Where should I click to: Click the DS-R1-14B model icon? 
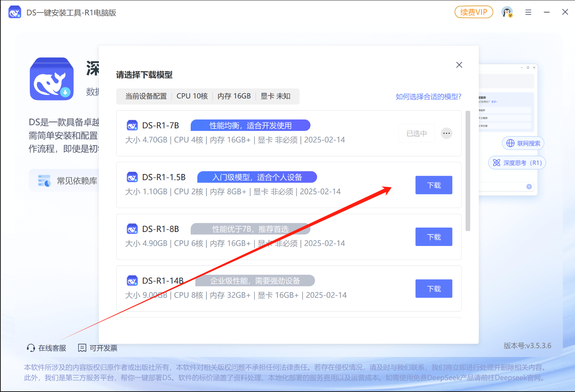click(132, 281)
